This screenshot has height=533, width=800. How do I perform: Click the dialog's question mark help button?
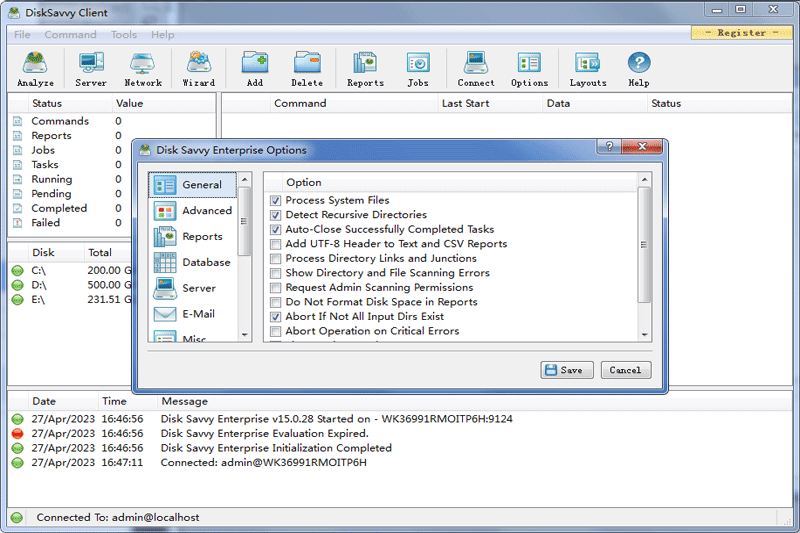(609, 146)
